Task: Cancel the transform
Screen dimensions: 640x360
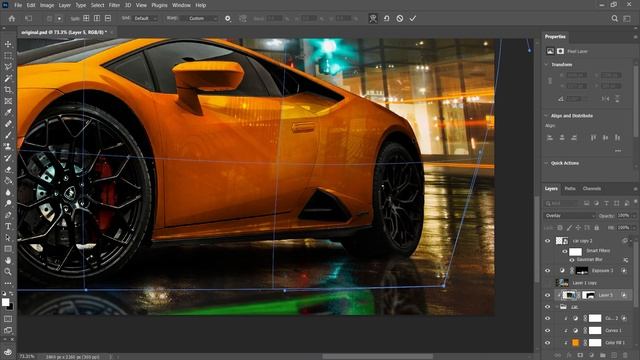Action: click(x=400, y=18)
